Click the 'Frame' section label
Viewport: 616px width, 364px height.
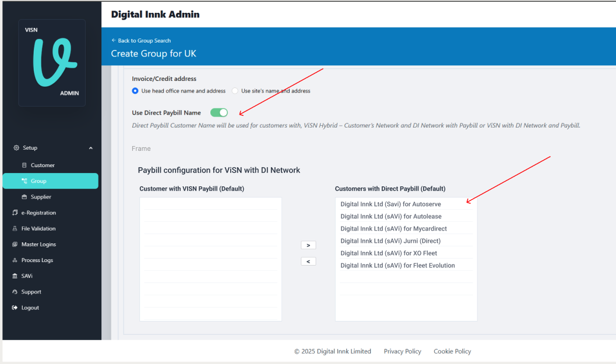[x=141, y=149]
